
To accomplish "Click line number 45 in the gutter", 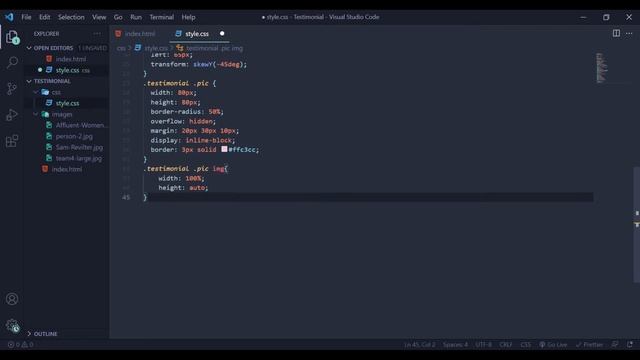I will pyautogui.click(x=126, y=197).
